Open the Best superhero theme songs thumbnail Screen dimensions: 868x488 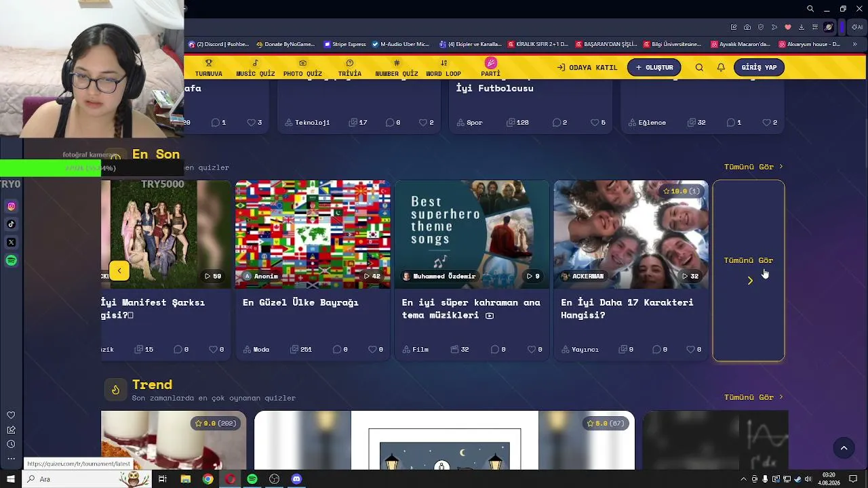click(x=472, y=235)
